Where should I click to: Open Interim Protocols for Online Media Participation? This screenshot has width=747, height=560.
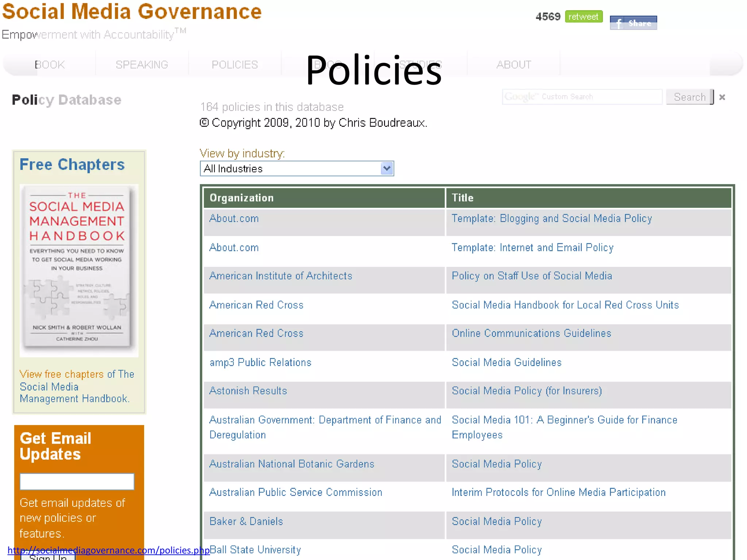pos(559,492)
